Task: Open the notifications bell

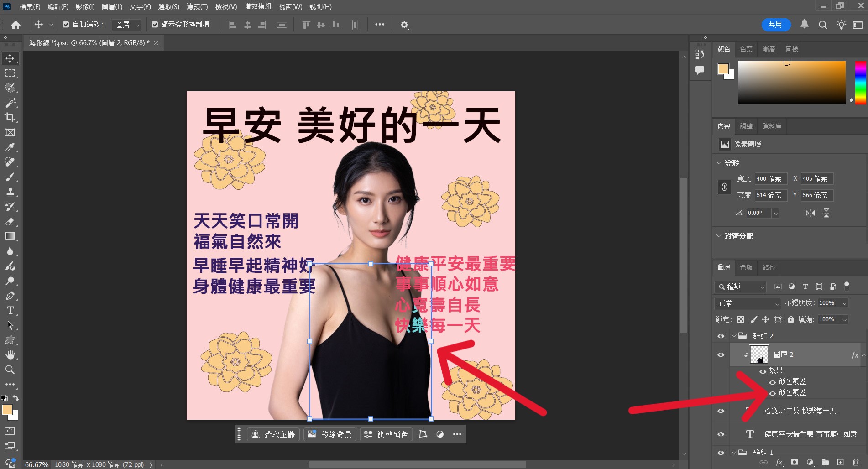Action: coord(805,24)
